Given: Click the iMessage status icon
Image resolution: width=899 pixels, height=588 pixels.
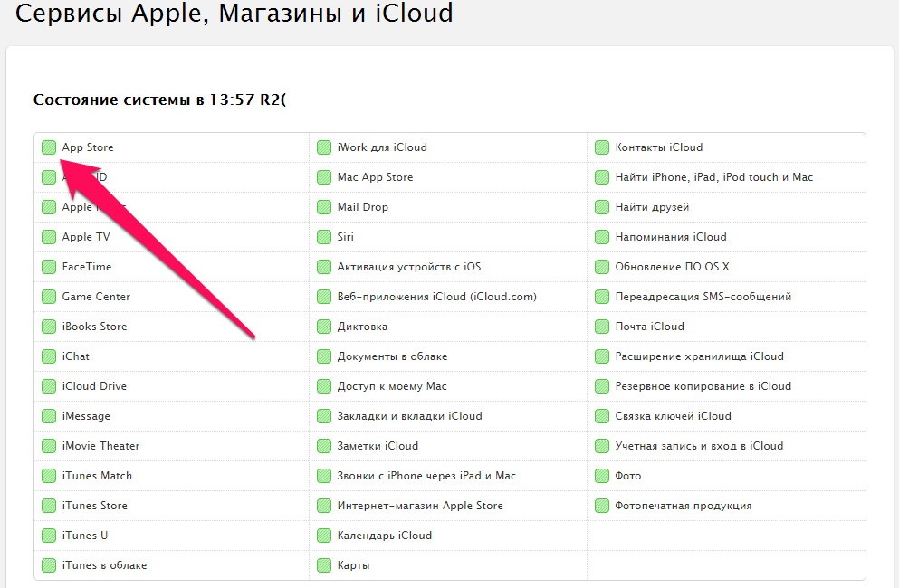Looking at the screenshot, I should pyautogui.click(x=49, y=415).
